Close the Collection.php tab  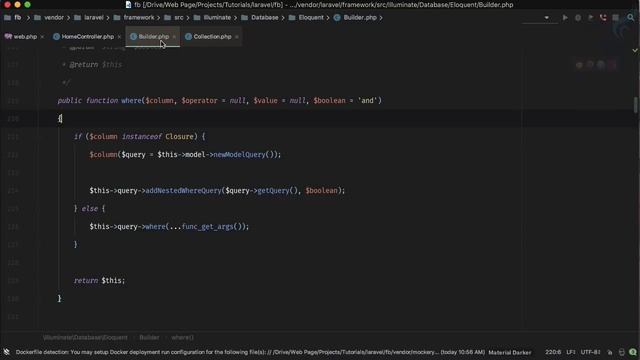[236, 37]
